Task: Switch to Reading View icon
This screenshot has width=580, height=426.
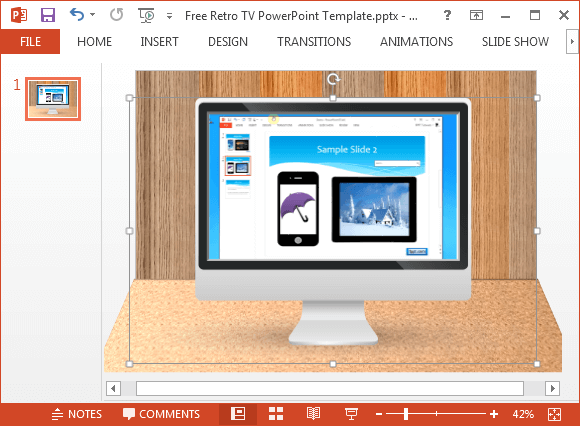Action: [x=313, y=414]
